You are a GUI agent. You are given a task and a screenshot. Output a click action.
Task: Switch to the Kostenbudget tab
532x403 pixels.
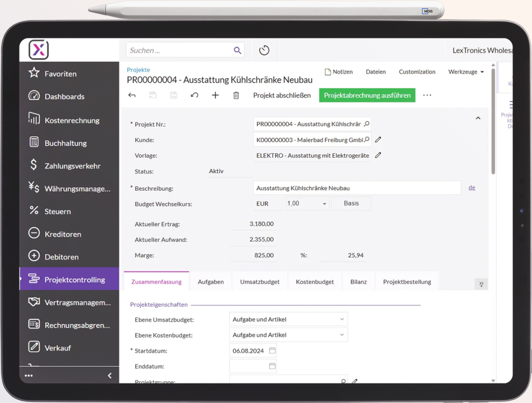click(314, 282)
